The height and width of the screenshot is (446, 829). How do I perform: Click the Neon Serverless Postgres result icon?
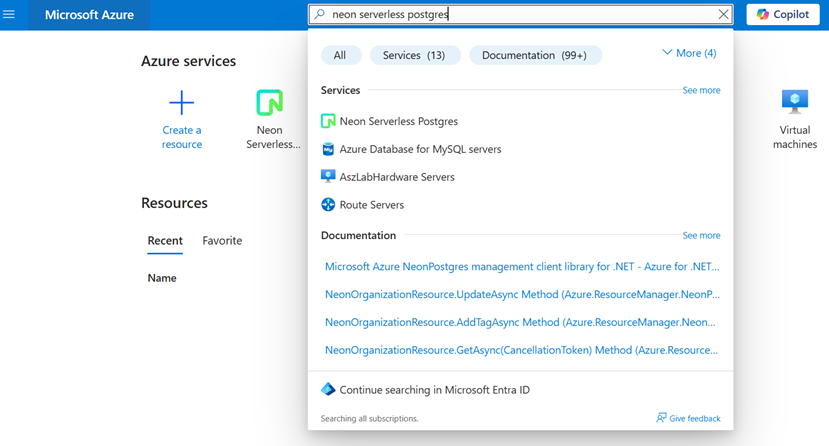328,121
